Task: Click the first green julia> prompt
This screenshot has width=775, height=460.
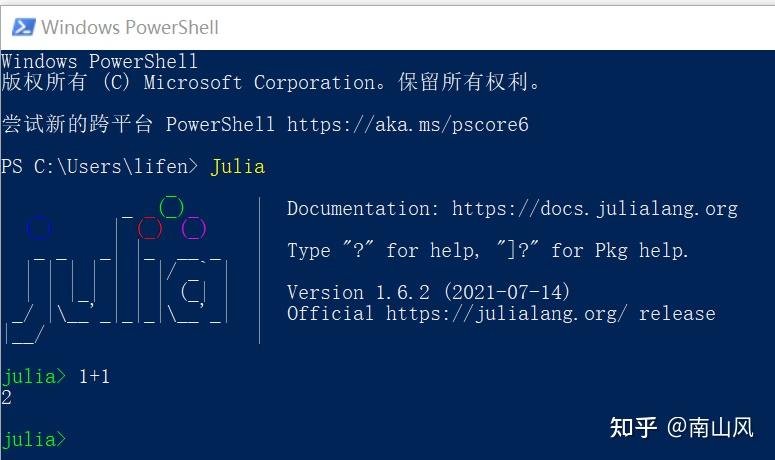Action: 34,376
